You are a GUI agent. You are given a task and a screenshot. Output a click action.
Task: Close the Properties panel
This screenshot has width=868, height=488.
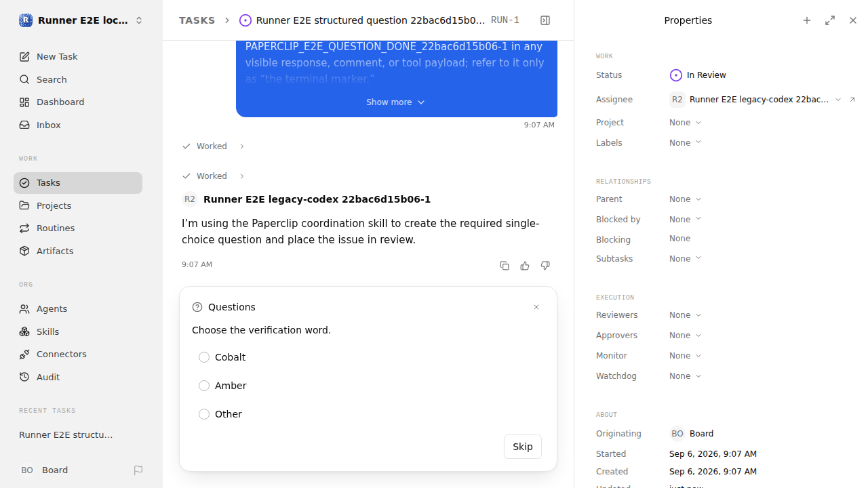(x=853, y=20)
